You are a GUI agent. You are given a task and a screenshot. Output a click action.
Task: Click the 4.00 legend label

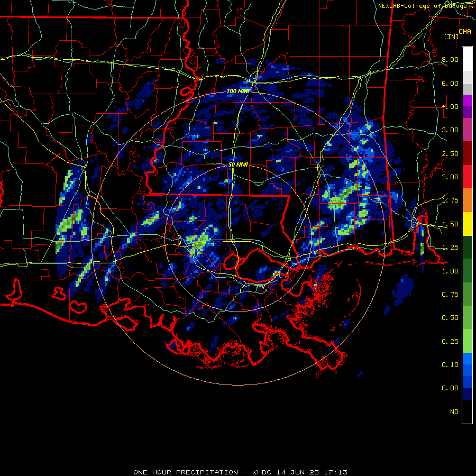click(x=450, y=106)
